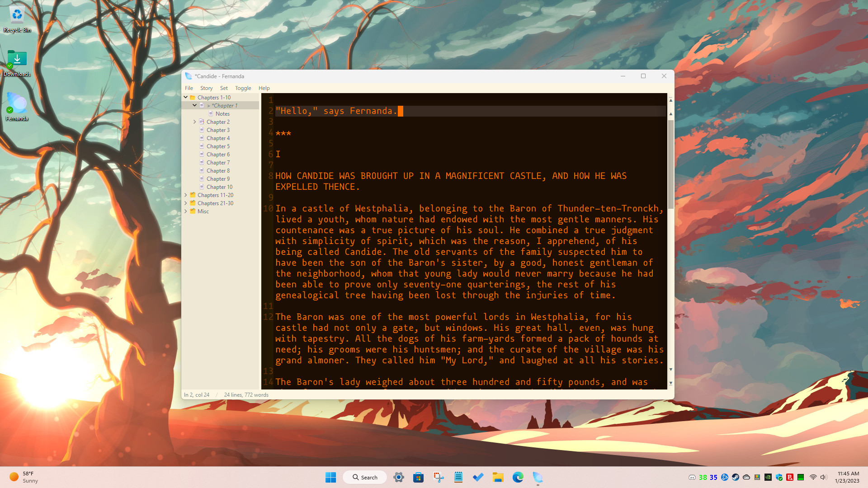868x488 pixels.
Task: Click the document icon beside Chapter 3
Action: pyautogui.click(x=202, y=130)
